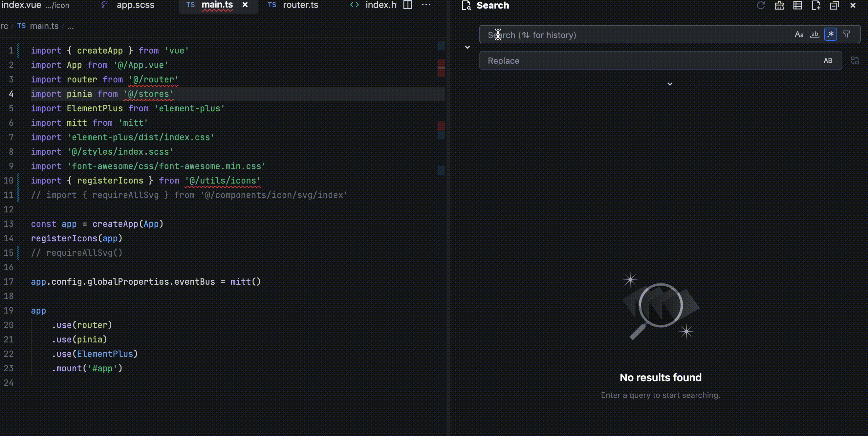Viewport: 868px width, 436px height.
Task: Disable Use Regular Expression option
Action: (830, 34)
